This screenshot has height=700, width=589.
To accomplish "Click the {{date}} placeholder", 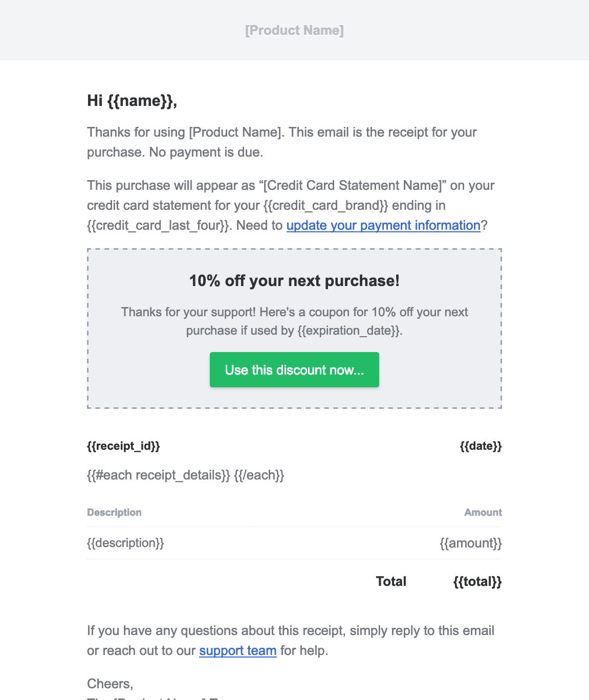I will pos(481,446).
